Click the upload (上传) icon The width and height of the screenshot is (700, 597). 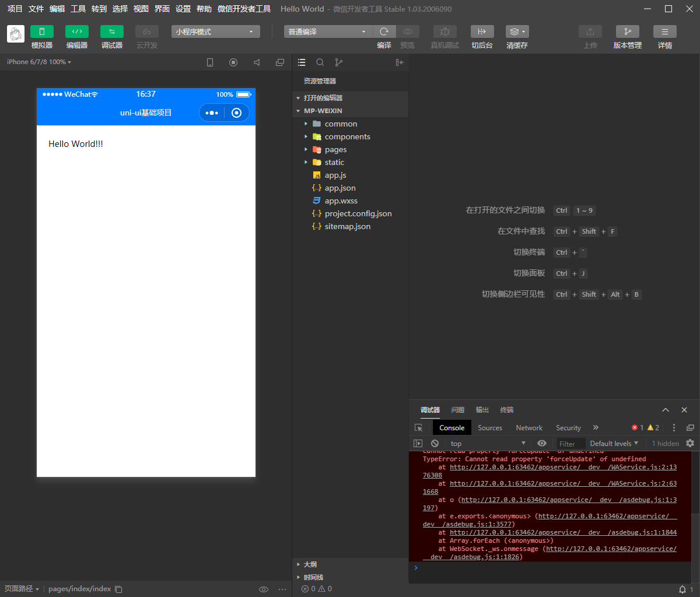click(590, 31)
